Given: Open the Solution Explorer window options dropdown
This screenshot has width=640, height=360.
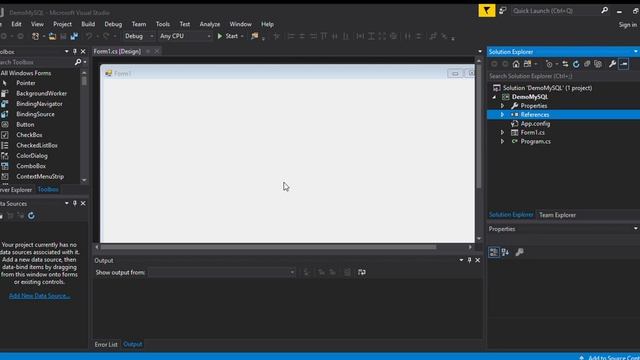Looking at the screenshot, I should 636,51.
